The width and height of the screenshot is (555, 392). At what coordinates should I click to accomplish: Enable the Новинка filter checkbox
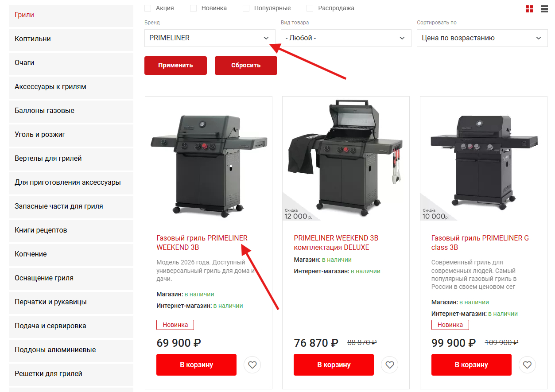click(194, 8)
